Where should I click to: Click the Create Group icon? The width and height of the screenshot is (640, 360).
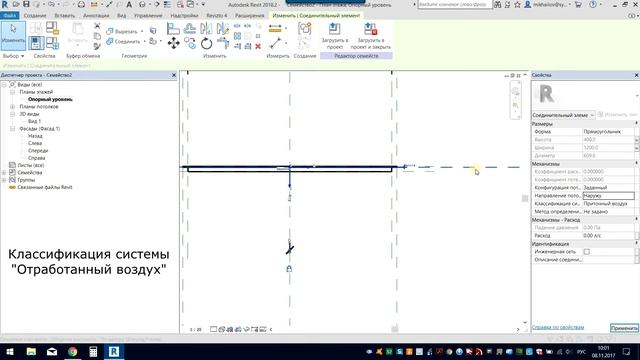coord(304,29)
